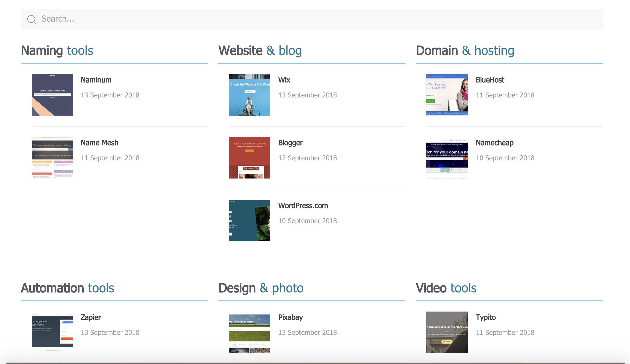Screen dimensions: 630x364
Task: Open the Video tools category heading
Action: tap(446, 288)
